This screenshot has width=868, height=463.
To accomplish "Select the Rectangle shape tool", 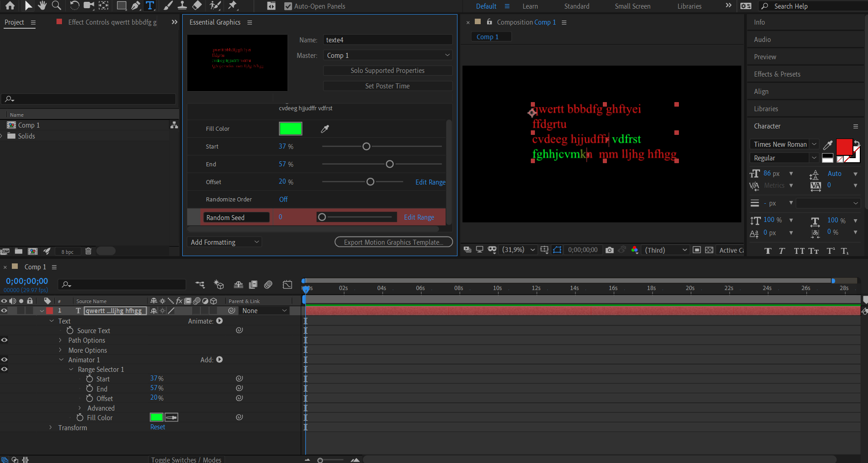I will point(122,5).
